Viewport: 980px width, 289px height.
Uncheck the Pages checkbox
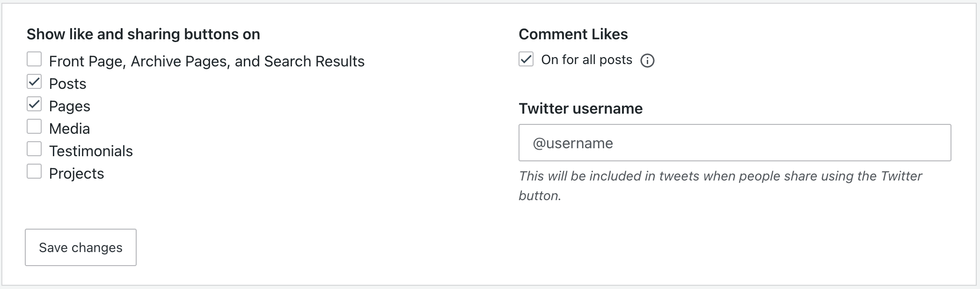pos(34,104)
